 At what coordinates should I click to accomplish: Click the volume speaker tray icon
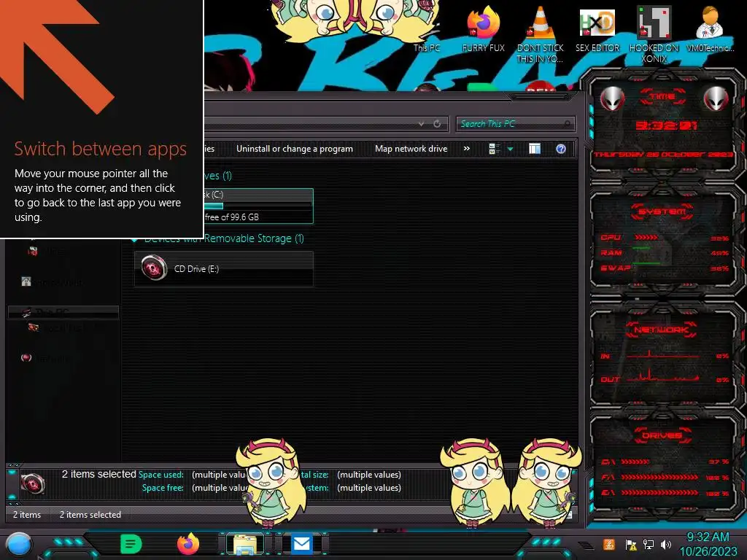point(666,545)
